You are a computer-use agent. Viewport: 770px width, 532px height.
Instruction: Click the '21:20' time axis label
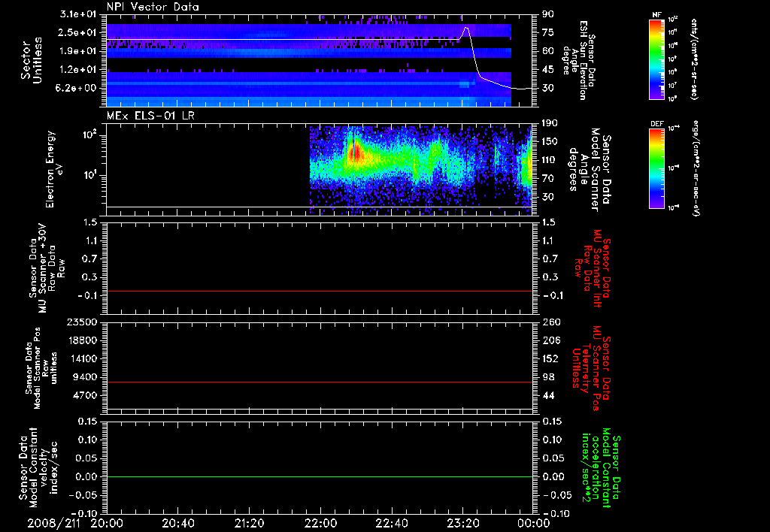(x=250, y=523)
